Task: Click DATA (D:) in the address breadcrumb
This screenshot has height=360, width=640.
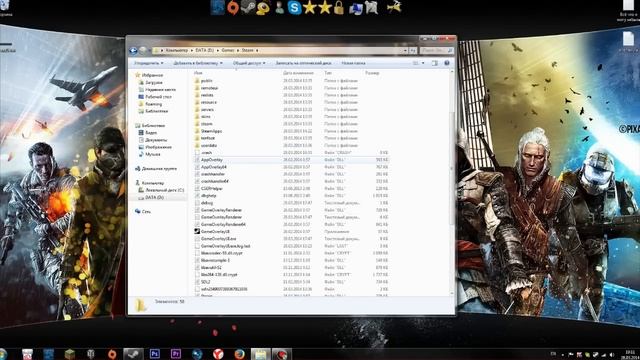Action: coord(204,50)
